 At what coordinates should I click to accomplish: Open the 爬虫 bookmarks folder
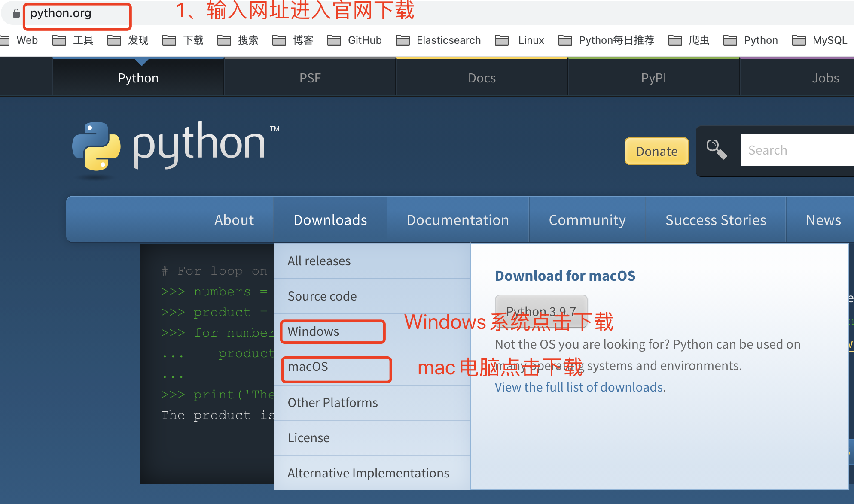click(689, 40)
